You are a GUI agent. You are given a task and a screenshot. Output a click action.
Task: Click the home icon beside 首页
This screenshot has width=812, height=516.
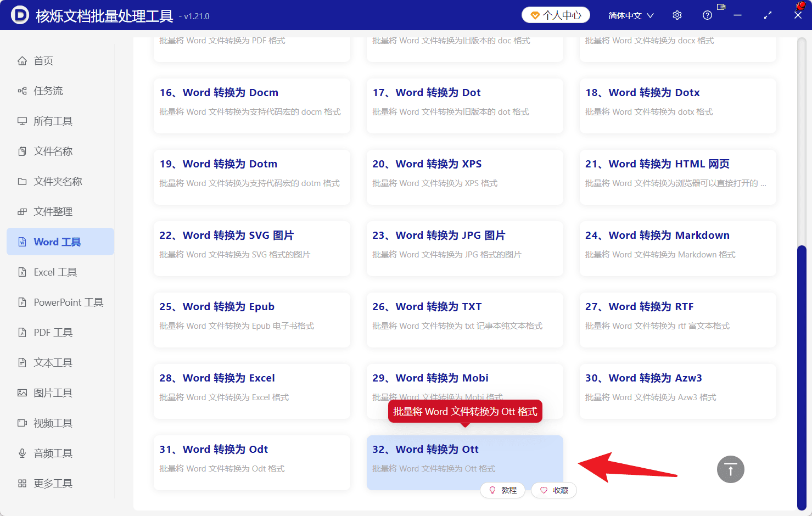22,61
